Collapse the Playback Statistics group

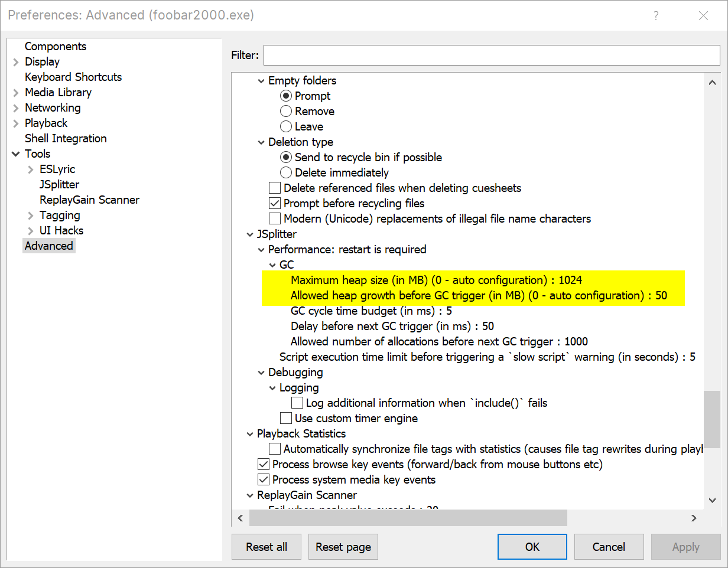click(250, 434)
